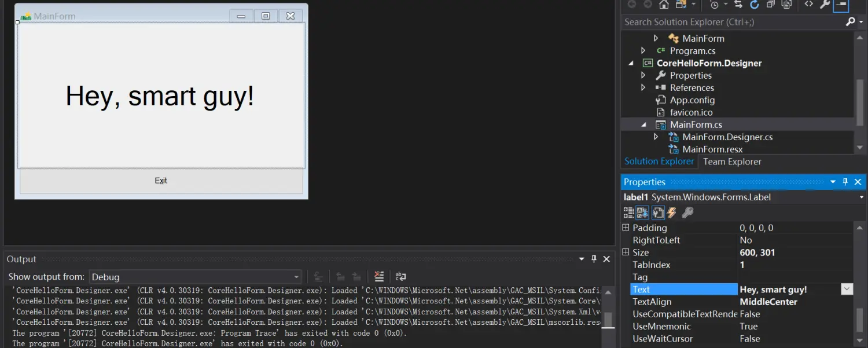
Task: Click the Exit button on MainForm designer
Action: (x=161, y=181)
